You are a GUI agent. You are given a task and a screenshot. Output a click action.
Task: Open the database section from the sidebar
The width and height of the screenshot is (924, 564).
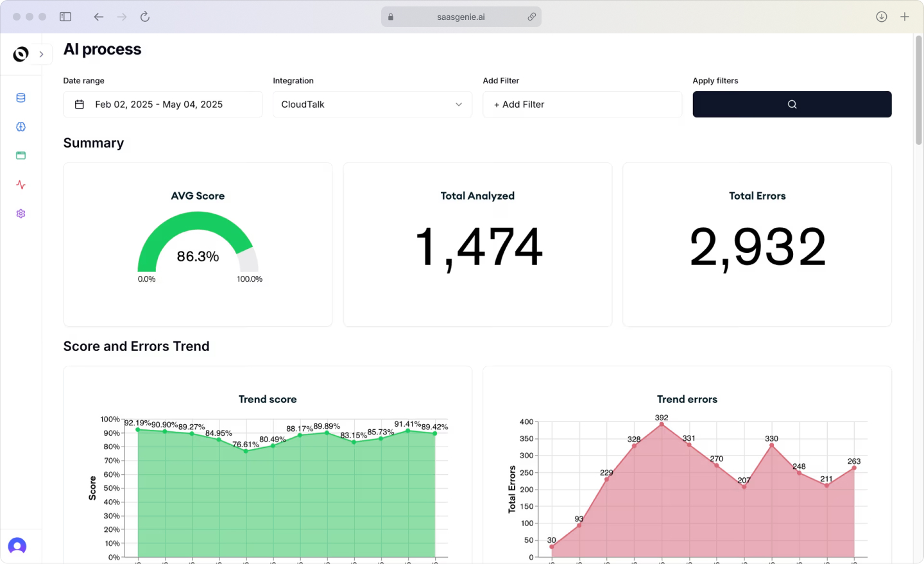point(21,98)
